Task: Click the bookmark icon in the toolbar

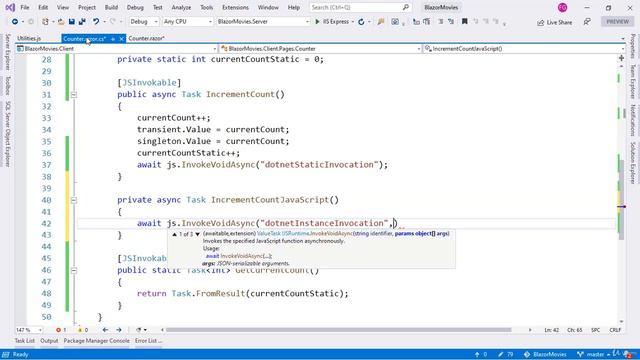Action: coord(464,21)
